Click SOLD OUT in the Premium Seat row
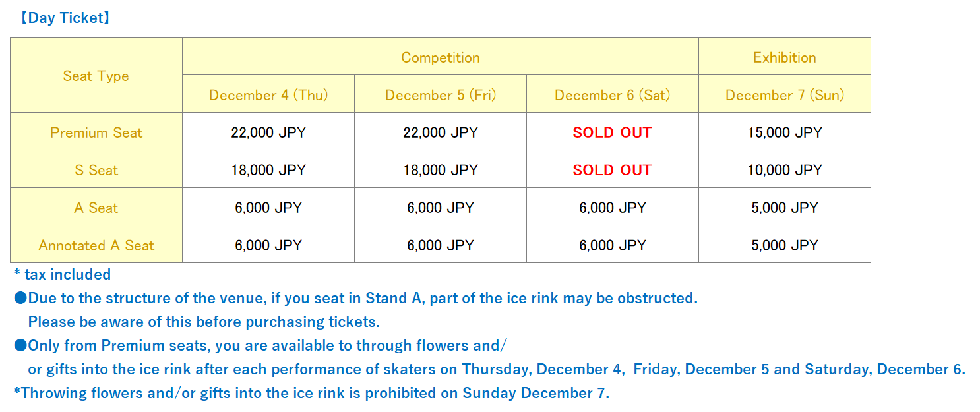The width and height of the screenshot is (980, 412). pos(612,132)
